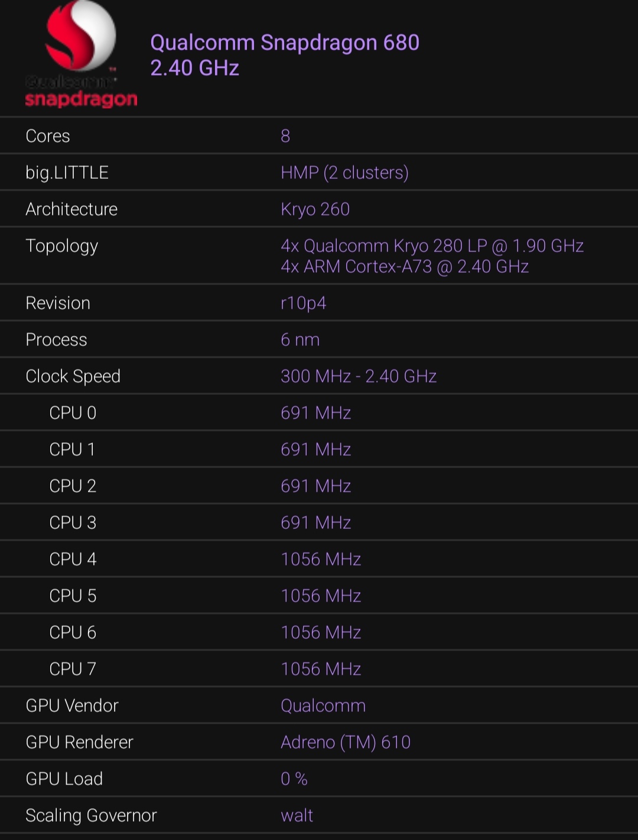The image size is (638, 840).
Task: Select the CPU 7 entry
Action: click(x=73, y=669)
